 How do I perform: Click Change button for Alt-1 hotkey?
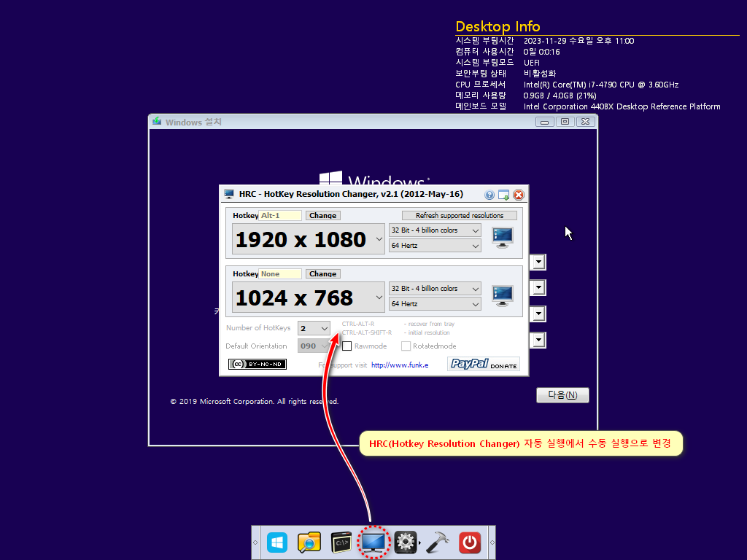coord(323,216)
